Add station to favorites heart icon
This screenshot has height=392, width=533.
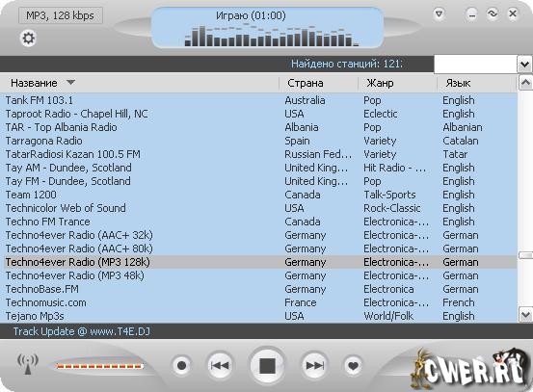point(353,366)
